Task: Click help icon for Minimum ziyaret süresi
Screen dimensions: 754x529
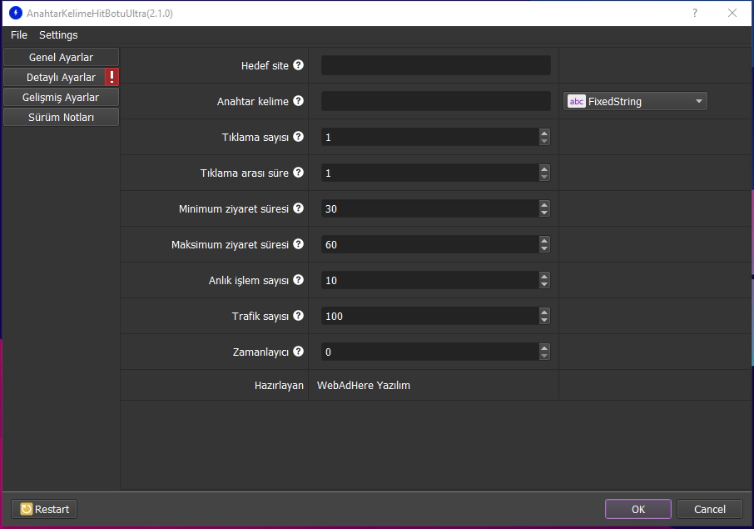Action: [298, 209]
